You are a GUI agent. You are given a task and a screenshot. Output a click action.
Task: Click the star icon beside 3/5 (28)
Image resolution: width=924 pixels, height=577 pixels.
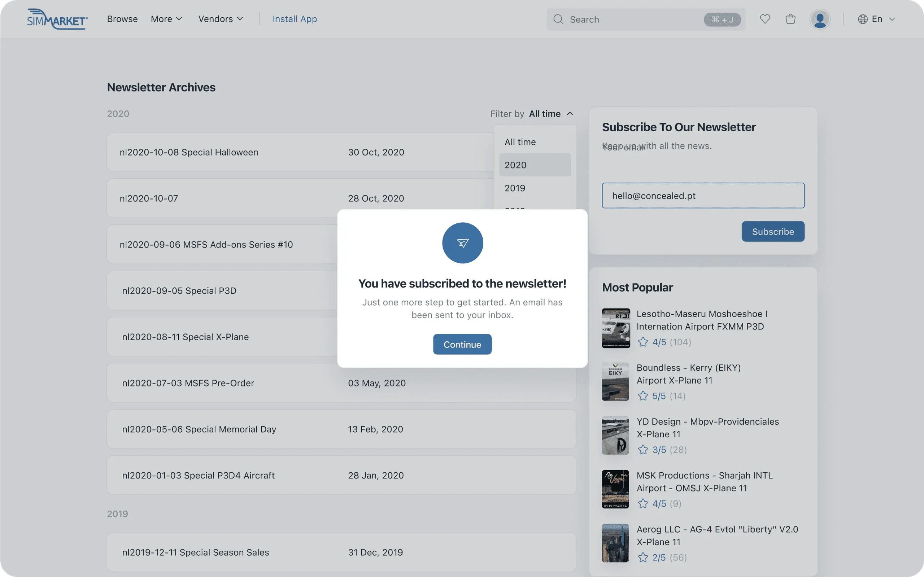tap(643, 450)
